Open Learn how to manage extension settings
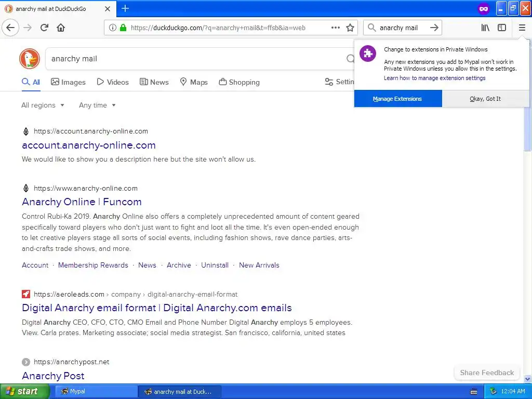 435,78
